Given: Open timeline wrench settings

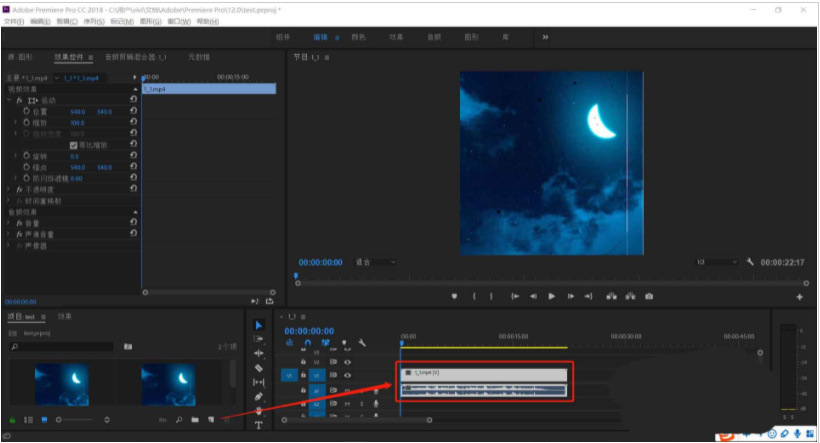Looking at the screenshot, I should [x=362, y=343].
